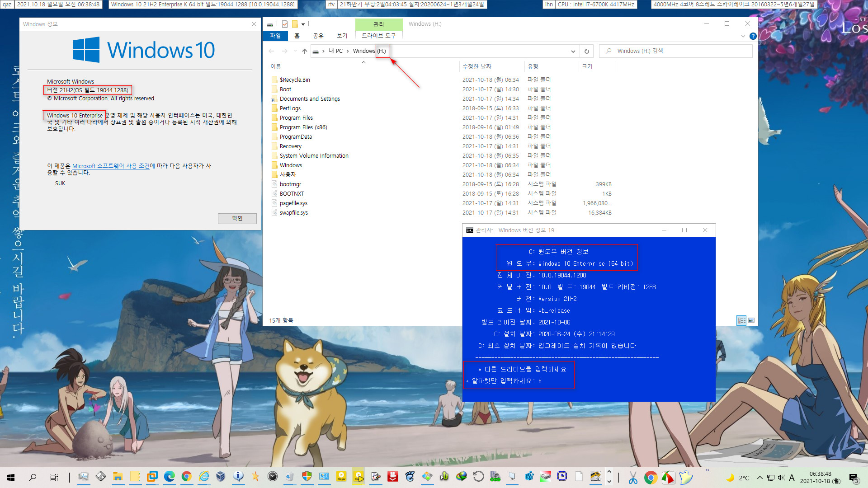Image resolution: width=868 pixels, height=488 pixels.
Task: Click taskbar row scroll-up arrow
Action: pos(609,472)
